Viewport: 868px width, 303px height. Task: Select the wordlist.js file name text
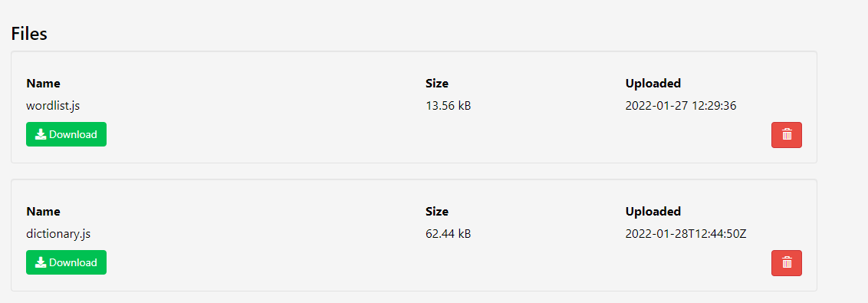(53, 105)
